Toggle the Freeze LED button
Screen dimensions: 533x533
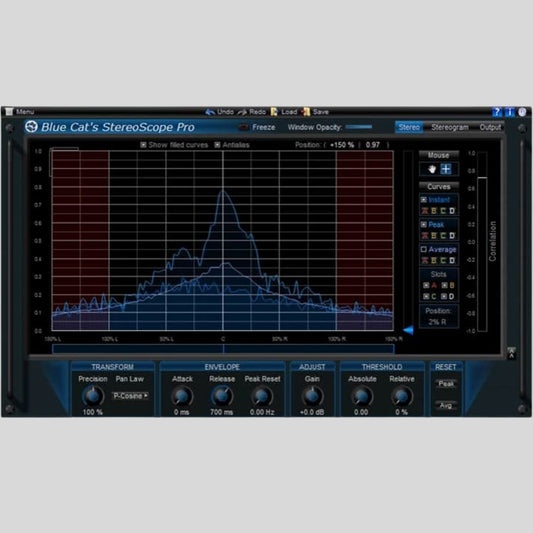click(x=243, y=127)
